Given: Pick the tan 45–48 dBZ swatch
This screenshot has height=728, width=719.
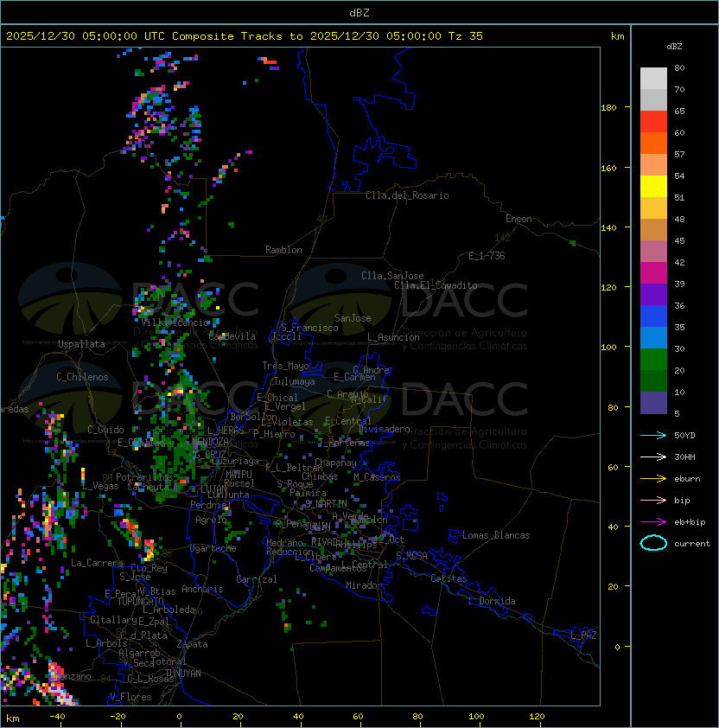Looking at the screenshot, I should point(653,229).
